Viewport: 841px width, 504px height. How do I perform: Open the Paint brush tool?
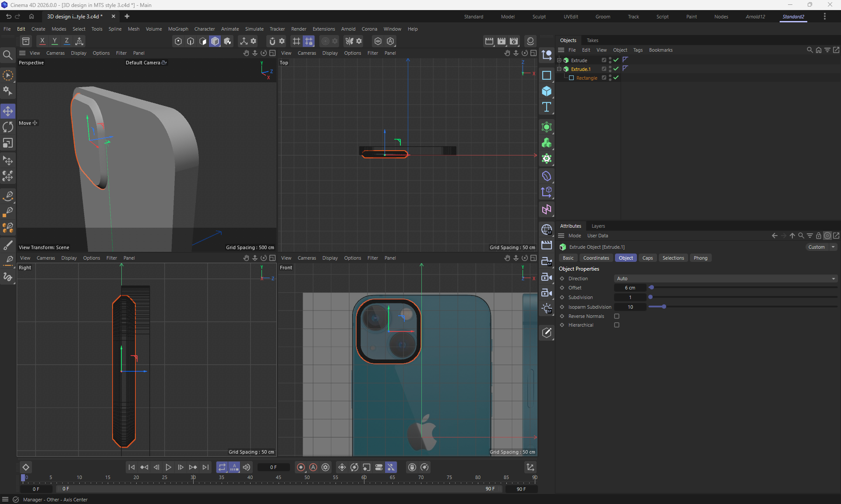8,244
